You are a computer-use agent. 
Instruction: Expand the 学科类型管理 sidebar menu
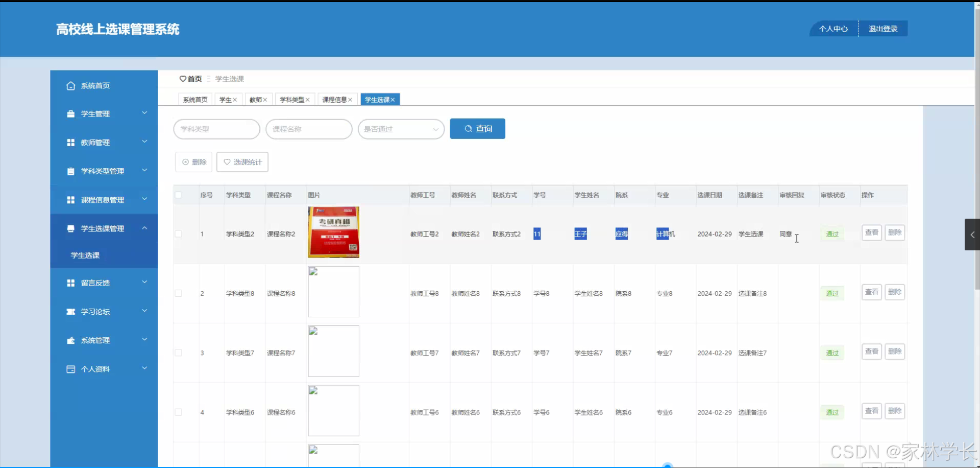click(x=144, y=170)
